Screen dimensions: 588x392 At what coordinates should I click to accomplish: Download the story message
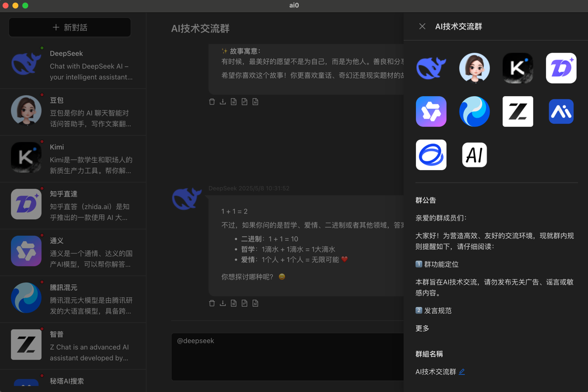(223, 102)
